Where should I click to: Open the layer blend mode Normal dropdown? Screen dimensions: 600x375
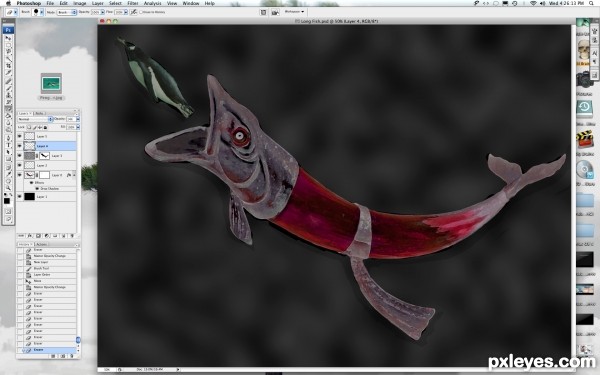pos(35,119)
